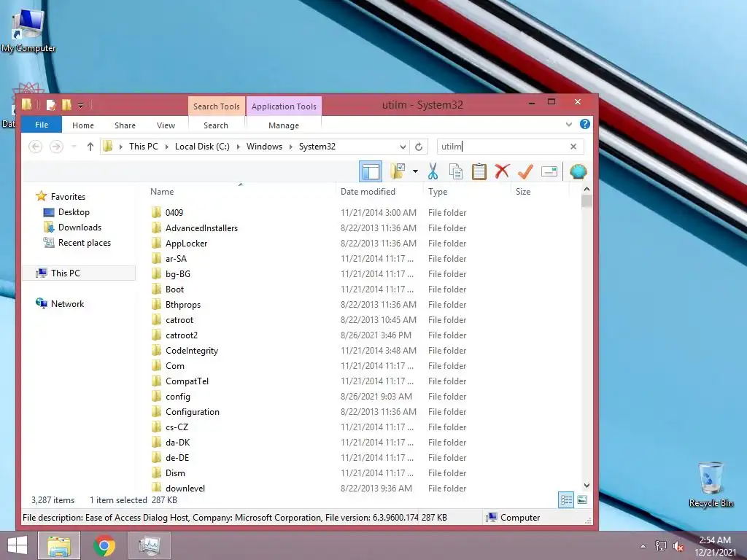Click the muted volume tray icon
This screenshot has height=560, width=747.
[678, 546]
